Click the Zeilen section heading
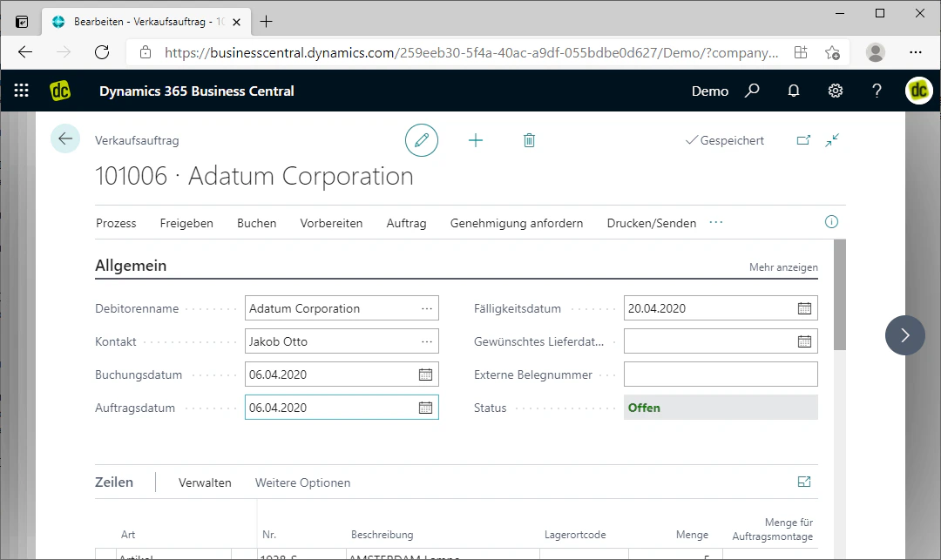Image resolution: width=941 pixels, height=560 pixels. [x=114, y=482]
